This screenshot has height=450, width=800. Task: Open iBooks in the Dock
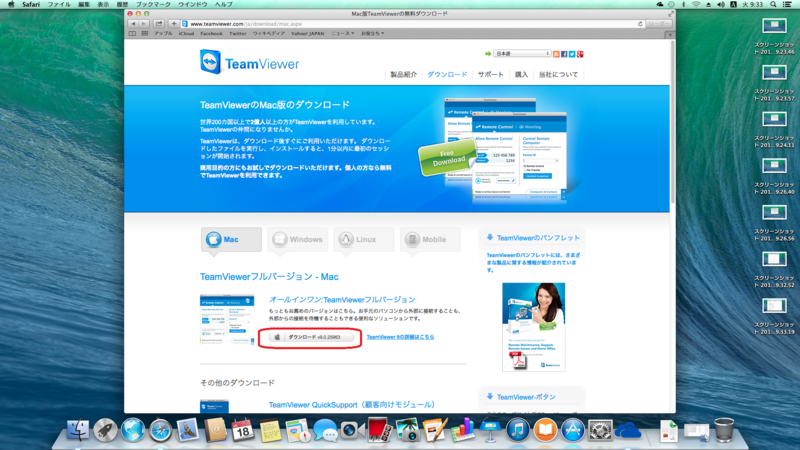545,430
